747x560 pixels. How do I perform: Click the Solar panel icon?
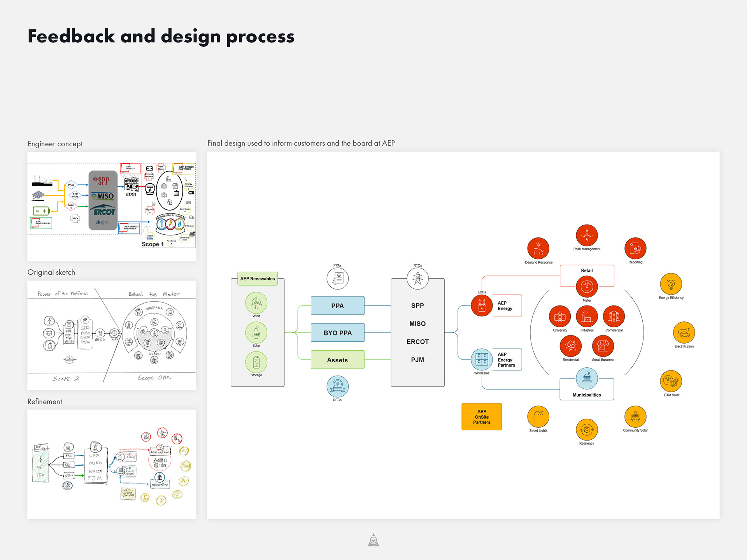coord(256,333)
